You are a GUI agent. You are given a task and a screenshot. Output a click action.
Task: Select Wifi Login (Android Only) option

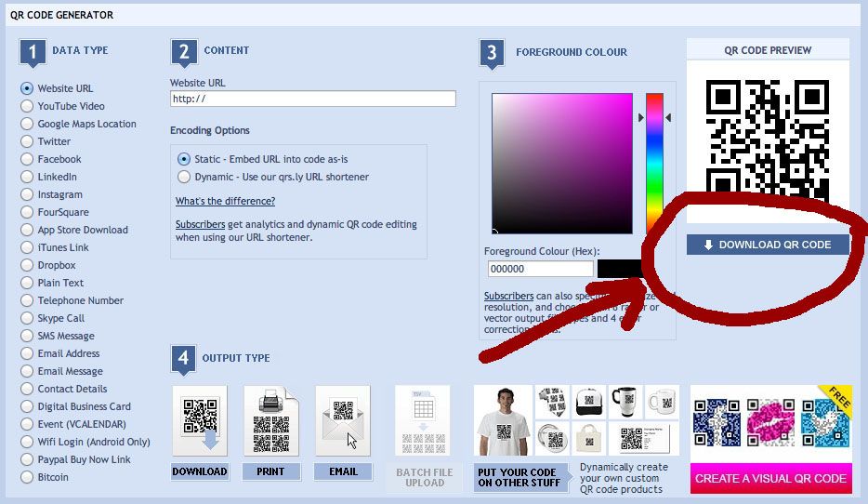pyautogui.click(x=27, y=442)
